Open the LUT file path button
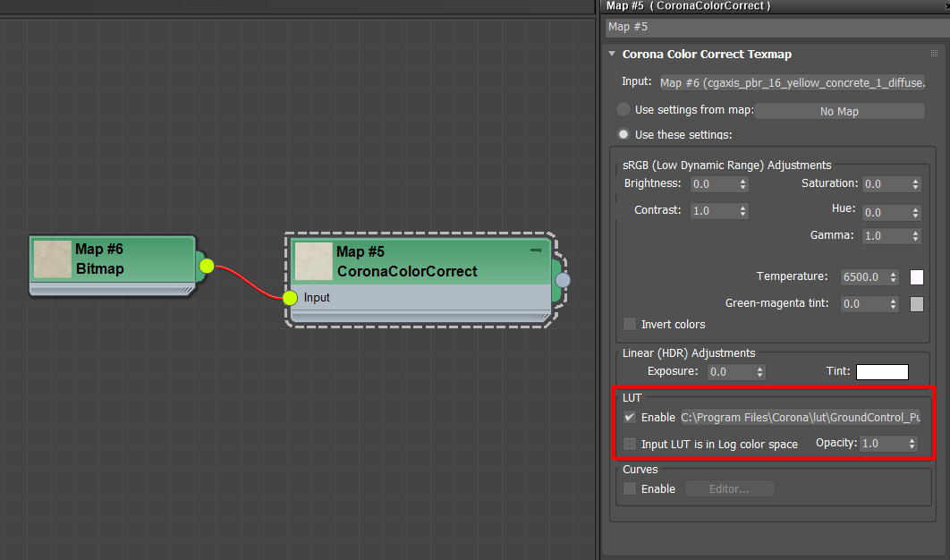Image resolution: width=950 pixels, height=560 pixels. click(799, 418)
